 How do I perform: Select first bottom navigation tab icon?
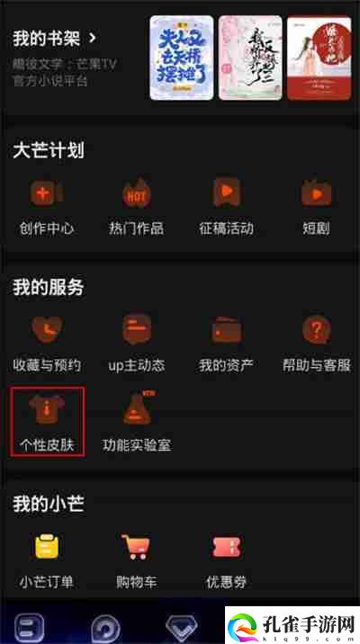(30, 627)
